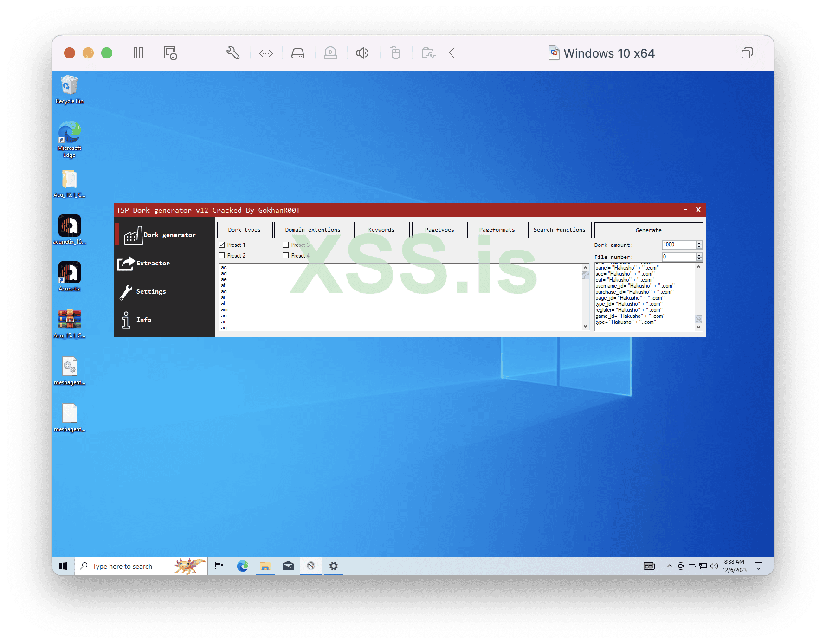Select the Acunetix desktop shortcut
The height and width of the screenshot is (644, 826).
(x=70, y=276)
